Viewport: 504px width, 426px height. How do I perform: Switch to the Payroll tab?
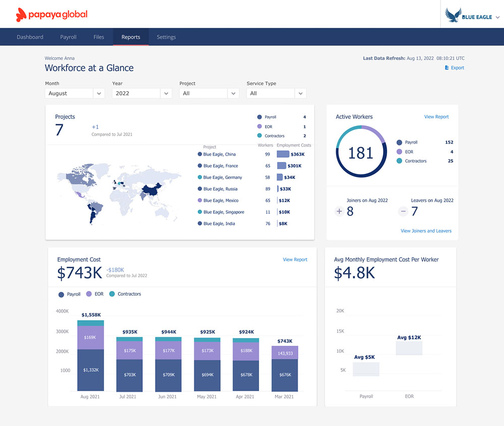click(x=68, y=36)
